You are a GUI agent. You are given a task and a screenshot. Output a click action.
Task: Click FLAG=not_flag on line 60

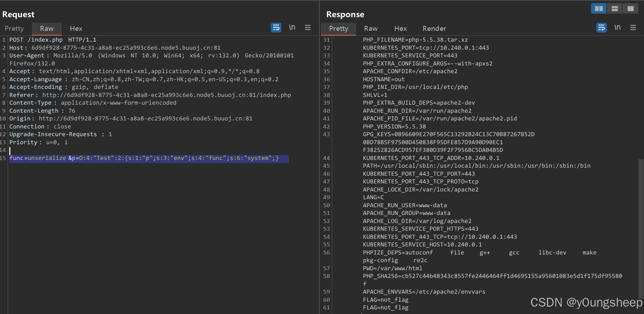385,300
